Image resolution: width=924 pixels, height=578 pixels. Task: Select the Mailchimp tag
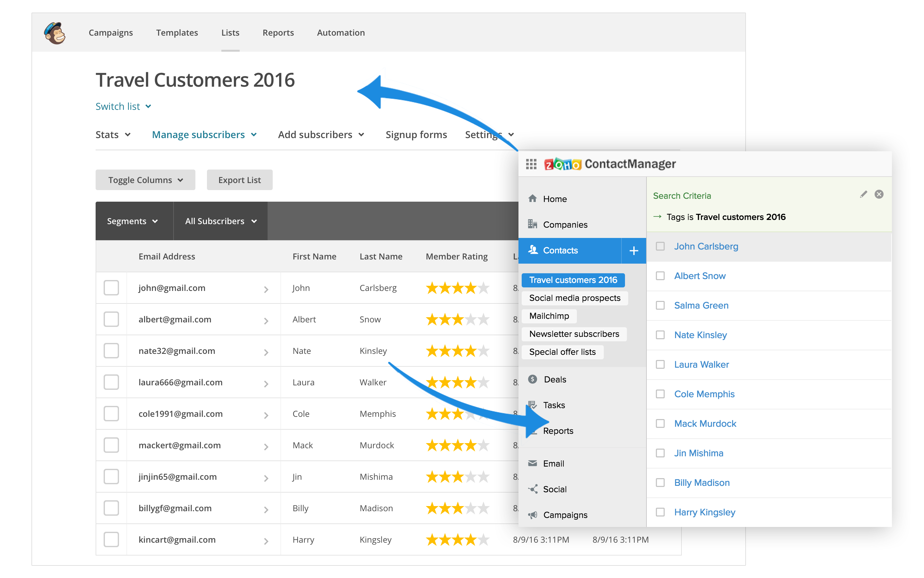tap(549, 316)
